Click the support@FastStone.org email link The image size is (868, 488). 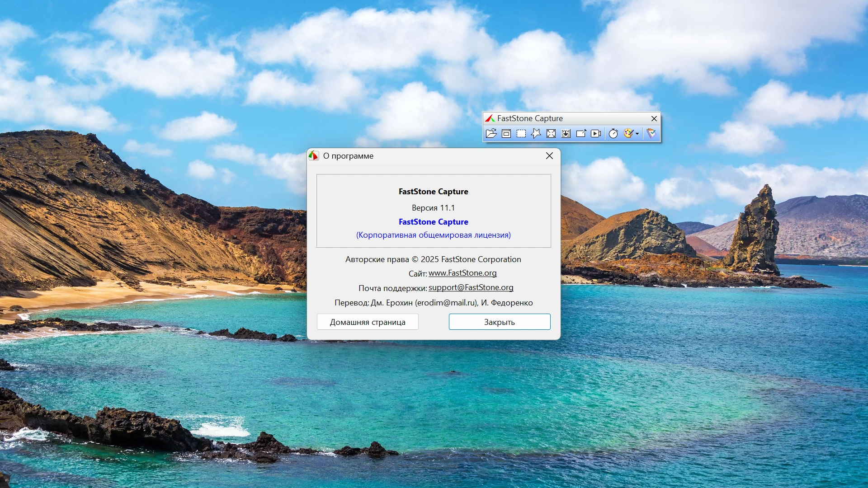(471, 287)
